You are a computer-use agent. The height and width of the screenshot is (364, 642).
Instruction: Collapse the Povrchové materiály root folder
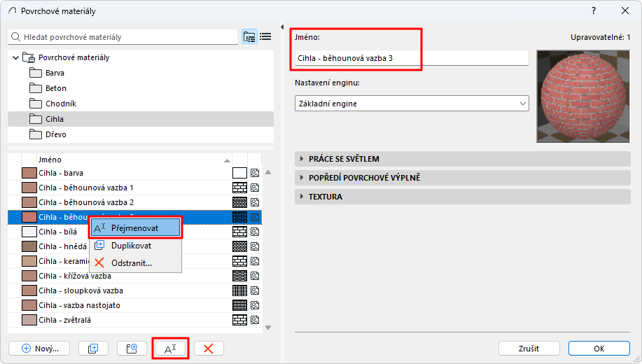(15, 57)
